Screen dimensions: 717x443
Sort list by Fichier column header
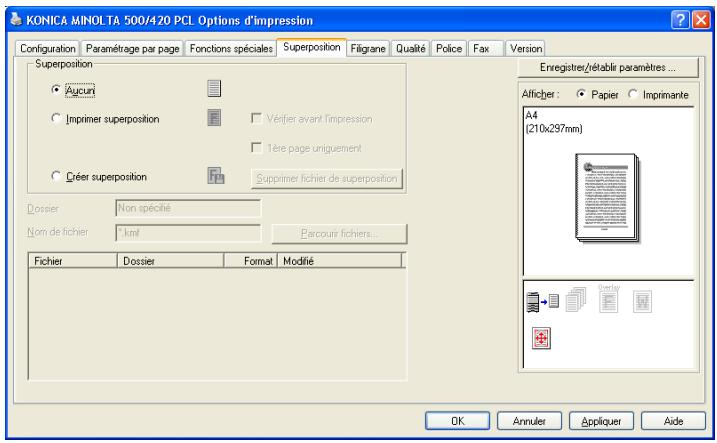click(73, 261)
